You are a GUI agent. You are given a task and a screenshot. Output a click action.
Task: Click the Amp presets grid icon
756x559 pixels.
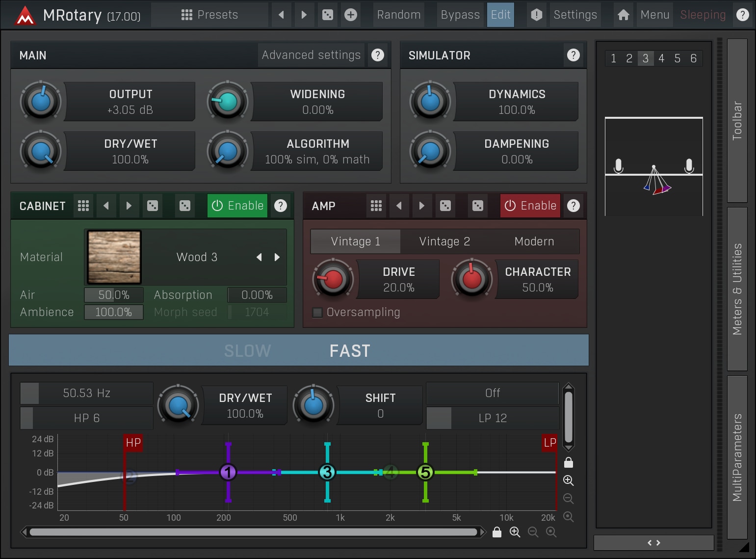click(376, 206)
